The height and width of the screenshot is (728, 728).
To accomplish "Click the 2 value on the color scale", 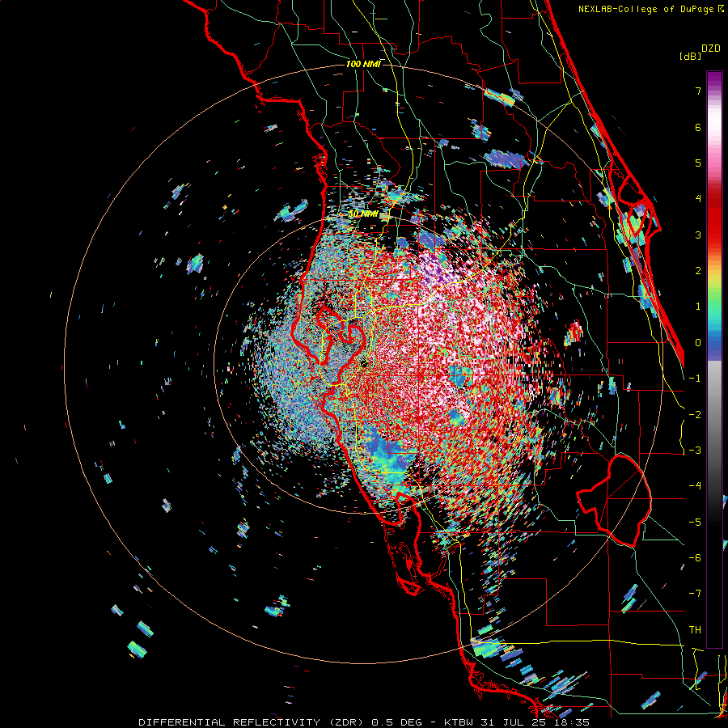I will [698, 271].
